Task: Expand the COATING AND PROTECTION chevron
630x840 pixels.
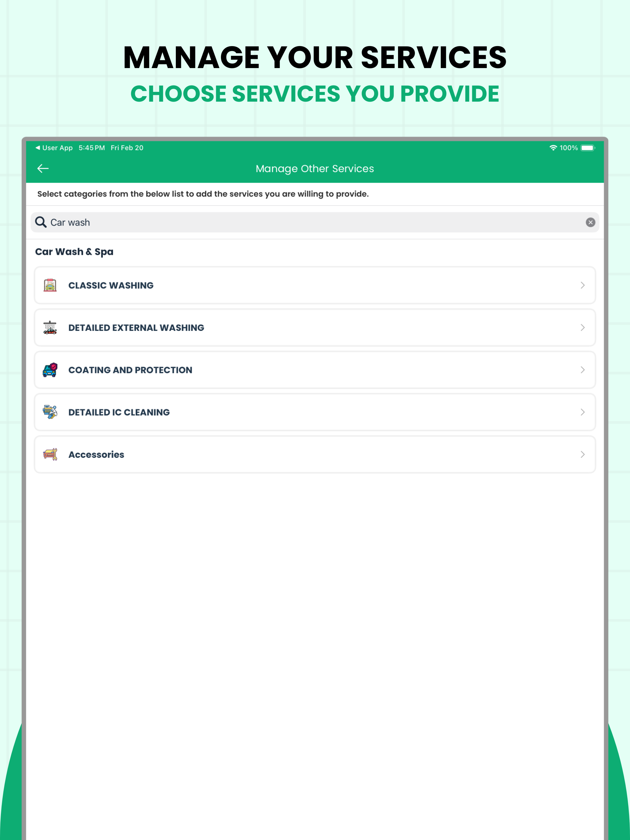Action: pyautogui.click(x=582, y=370)
